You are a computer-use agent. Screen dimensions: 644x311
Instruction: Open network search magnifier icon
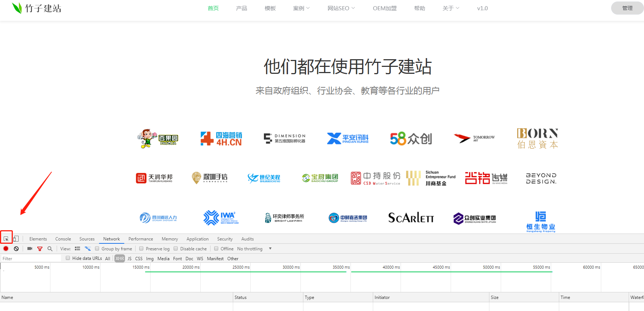(x=50, y=249)
